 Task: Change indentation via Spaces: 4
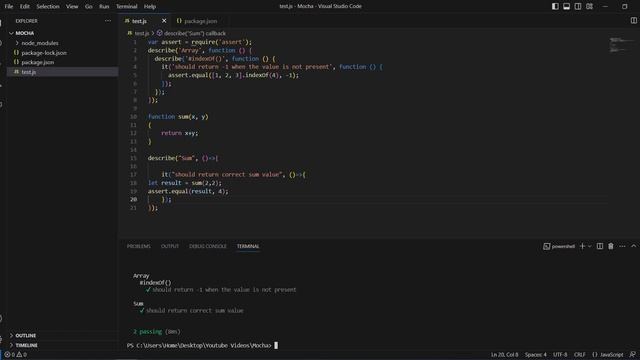(536, 355)
